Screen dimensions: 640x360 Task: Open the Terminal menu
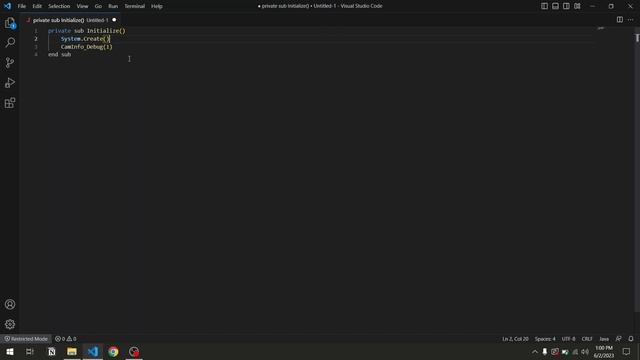point(135,6)
